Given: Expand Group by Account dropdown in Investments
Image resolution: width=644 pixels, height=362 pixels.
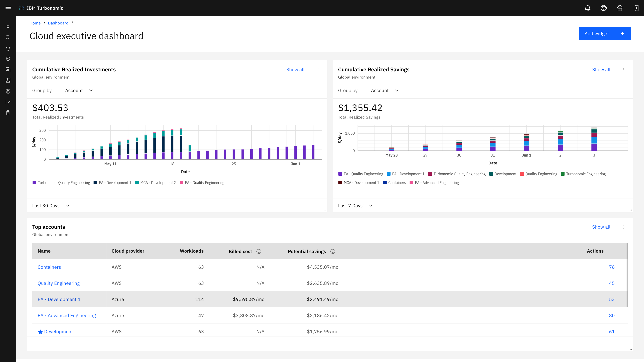Looking at the screenshot, I should pyautogui.click(x=79, y=90).
